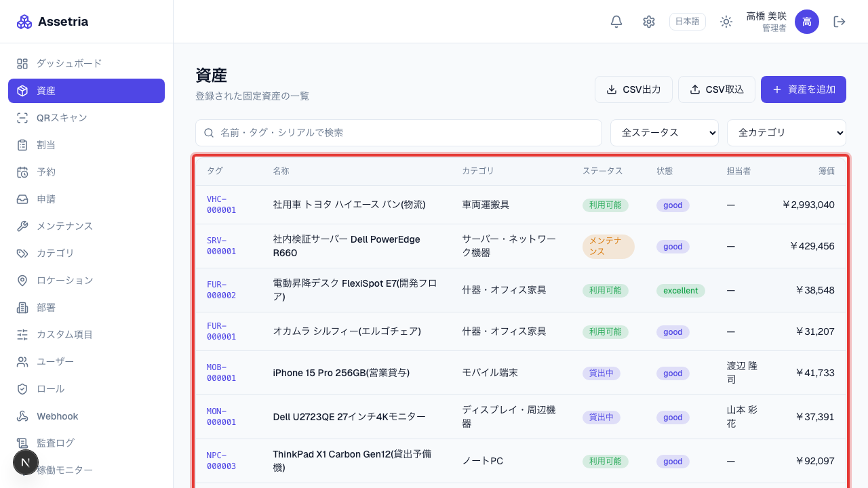The width and height of the screenshot is (868, 488).
Task: Click 貸出中 badge in iPhone row
Action: tap(601, 373)
